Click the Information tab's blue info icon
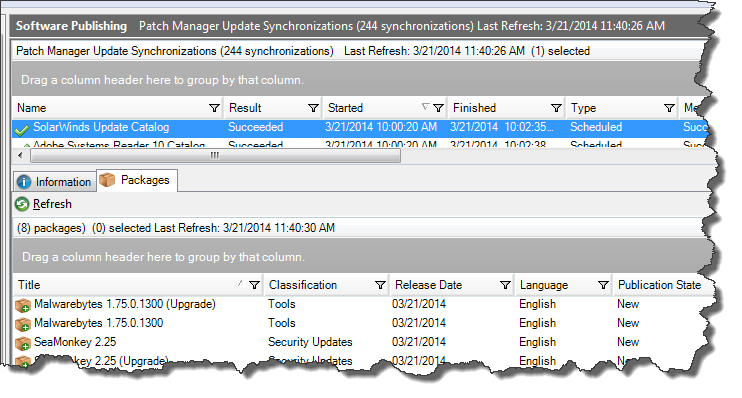The height and width of the screenshot is (398, 742). pyautogui.click(x=24, y=182)
